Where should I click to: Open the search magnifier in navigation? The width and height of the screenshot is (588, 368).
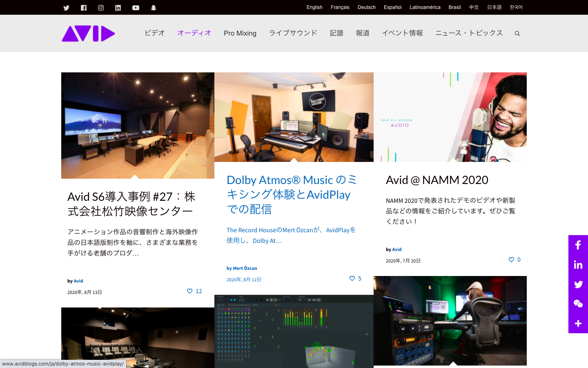[x=517, y=34]
